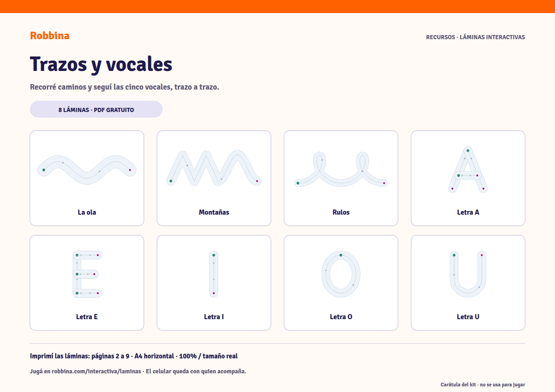The image size is (555, 392).
Task: Click the zigzag mountains path drawing
Action: [x=214, y=168]
